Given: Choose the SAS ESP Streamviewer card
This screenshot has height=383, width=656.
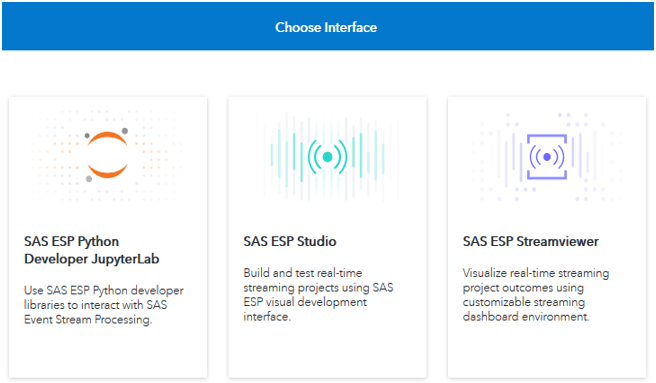Looking at the screenshot, I should pos(547,237).
